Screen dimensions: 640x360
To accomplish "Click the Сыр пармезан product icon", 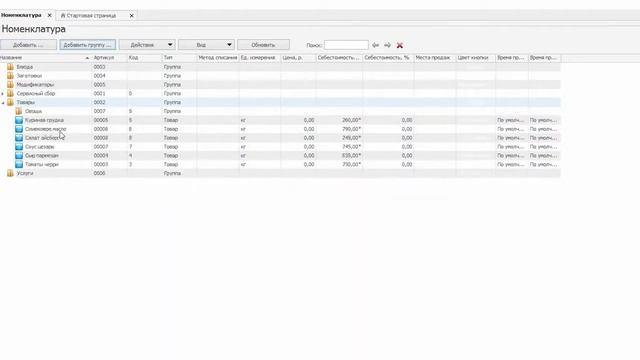I will (x=19, y=156).
